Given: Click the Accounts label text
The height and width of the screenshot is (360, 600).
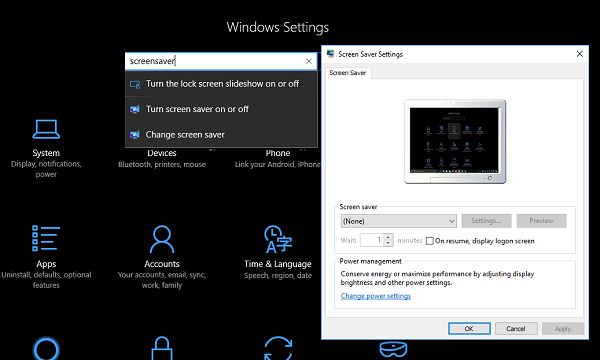Looking at the screenshot, I should click(162, 264).
